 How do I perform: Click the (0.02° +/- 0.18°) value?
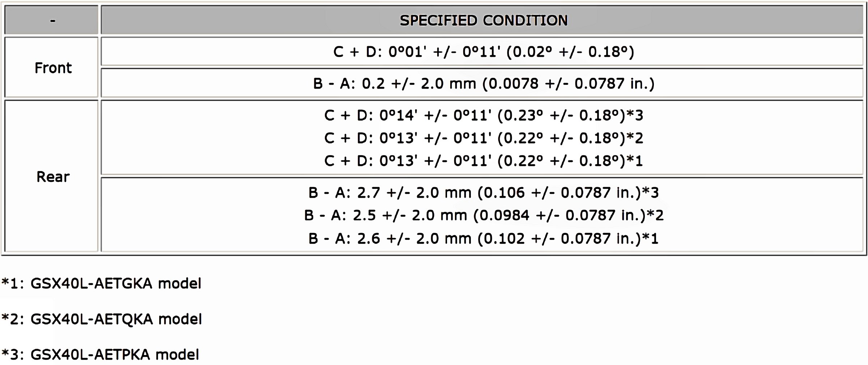click(570, 52)
